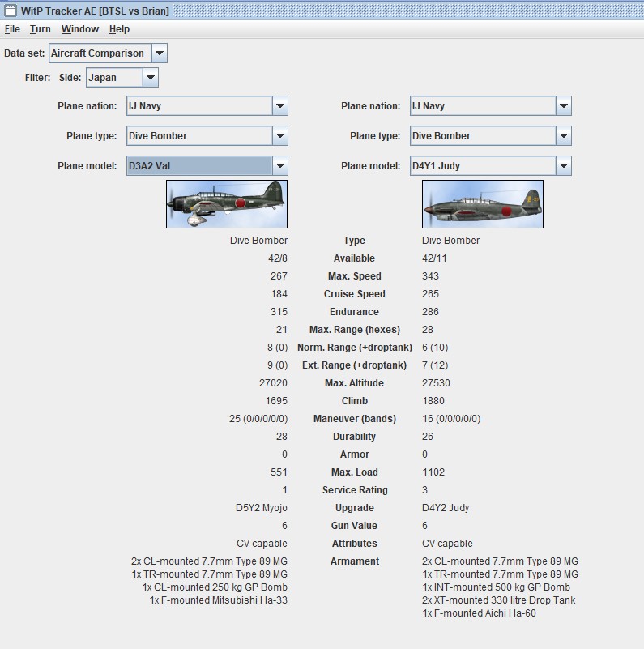Expand the Data set dropdown arrow
The height and width of the screenshot is (649, 644).
(x=160, y=53)
